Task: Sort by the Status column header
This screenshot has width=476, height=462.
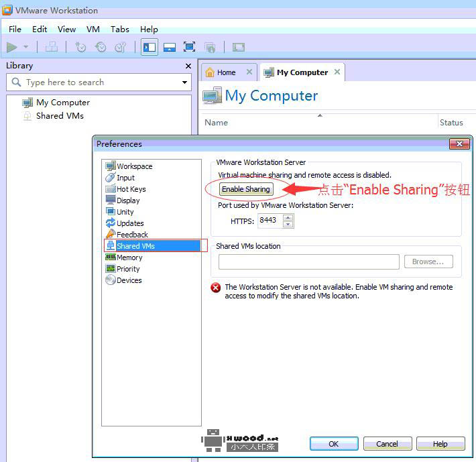Action: pos(451,123)
